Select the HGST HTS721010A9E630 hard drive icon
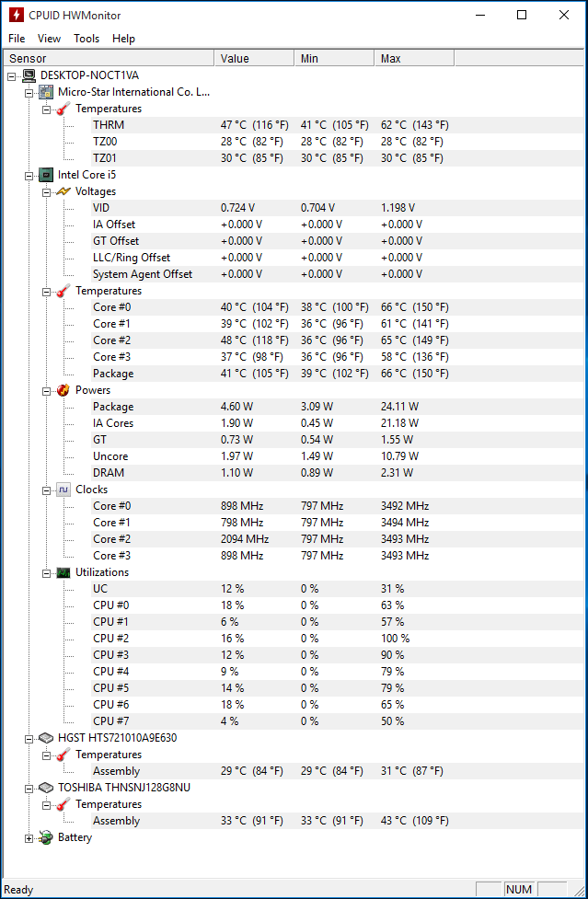This screenshot has width=588, height=899. point(46,738)
